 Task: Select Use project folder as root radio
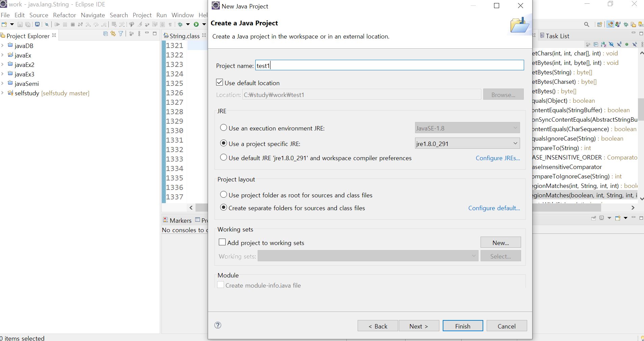[224, 195]
